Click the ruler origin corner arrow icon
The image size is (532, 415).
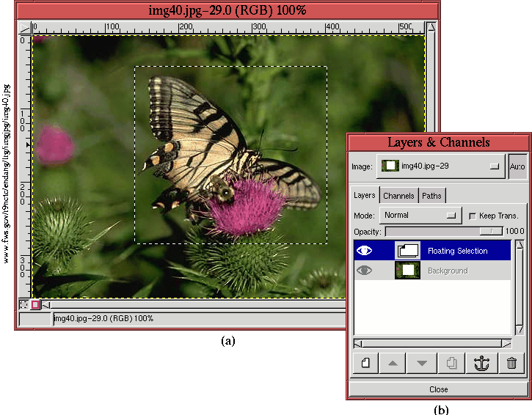23,29
